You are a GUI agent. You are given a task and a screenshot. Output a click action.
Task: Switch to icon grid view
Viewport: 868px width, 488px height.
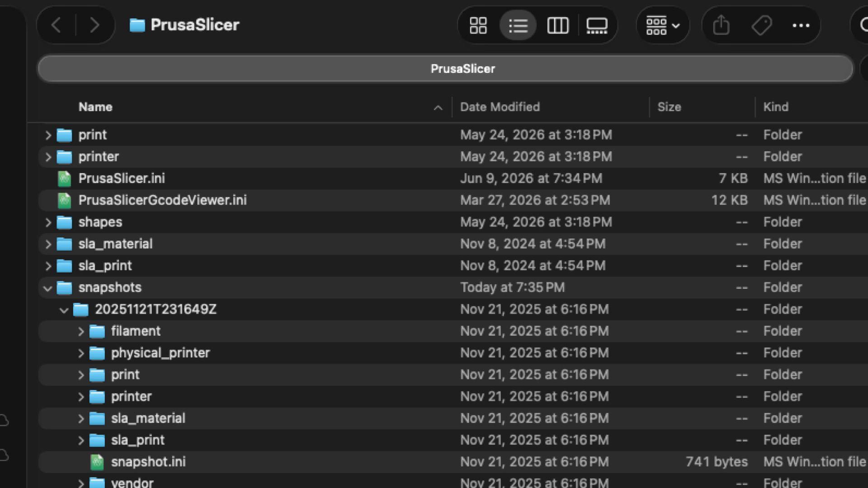point(478,25)
